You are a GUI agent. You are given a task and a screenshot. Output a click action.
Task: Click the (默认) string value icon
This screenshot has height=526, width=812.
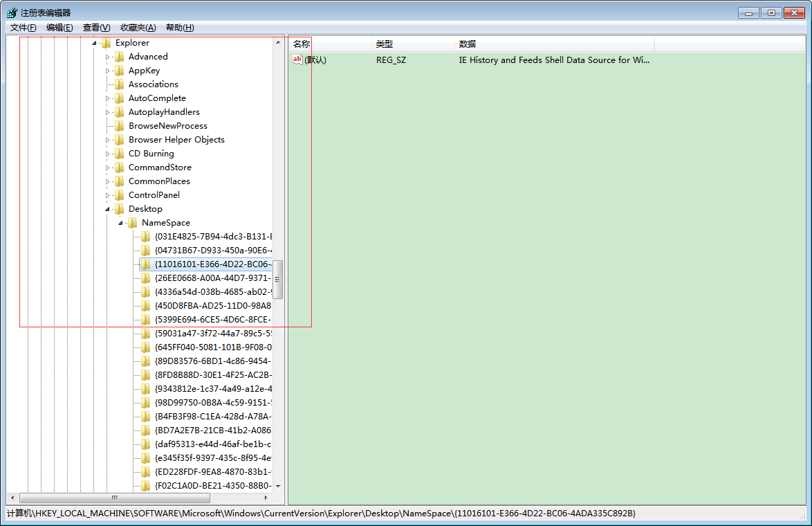pos(297,60)
